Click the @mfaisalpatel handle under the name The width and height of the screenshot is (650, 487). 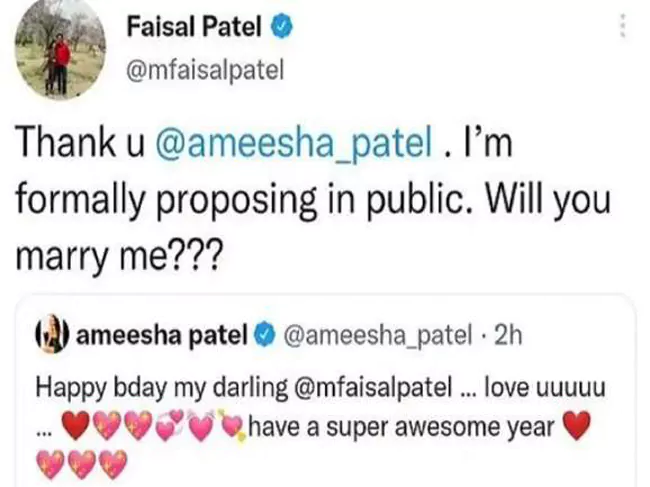[x=206, y=70]
